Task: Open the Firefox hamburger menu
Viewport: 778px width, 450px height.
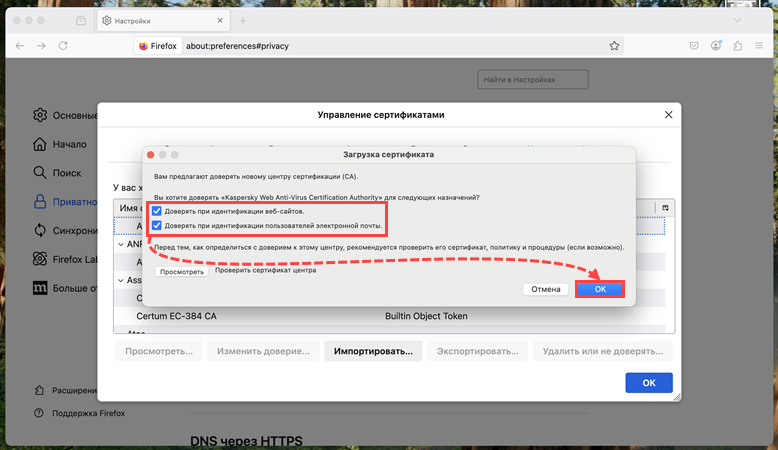Action: (x=759, y=46)
